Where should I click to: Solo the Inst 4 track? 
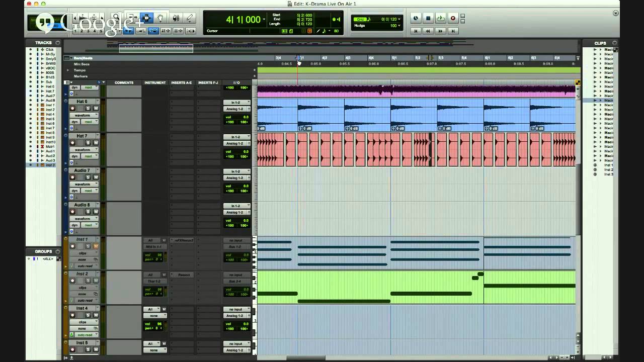tap(88, 315)
